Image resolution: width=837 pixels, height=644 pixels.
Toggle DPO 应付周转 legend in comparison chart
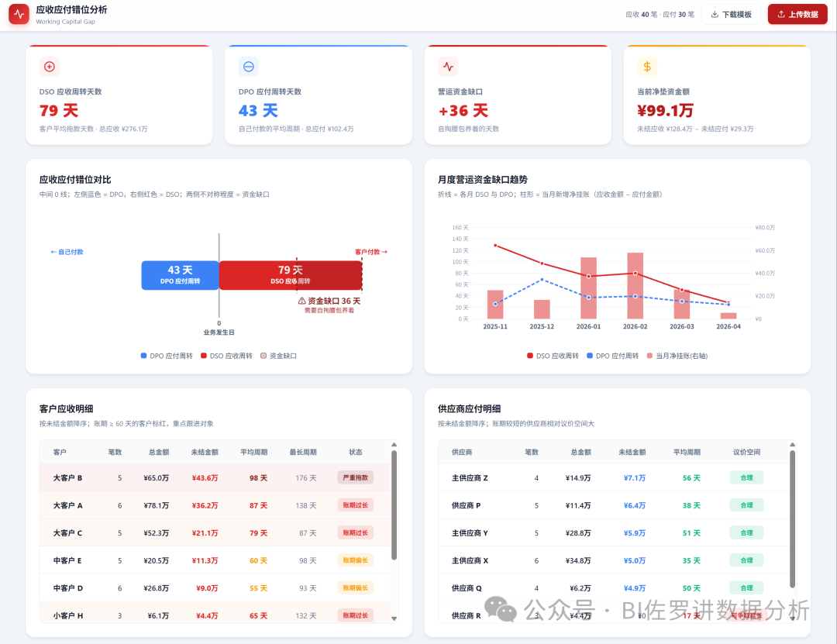click(167, 356)
